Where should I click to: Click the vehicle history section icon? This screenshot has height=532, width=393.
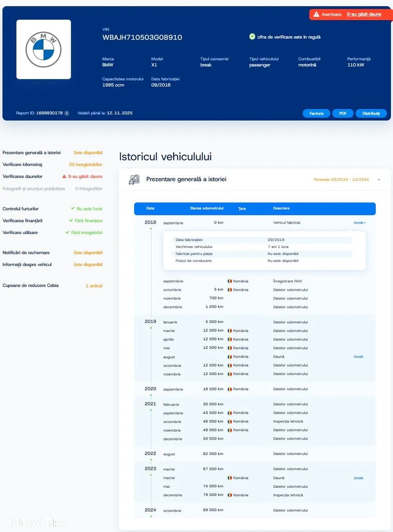point(134,179)
